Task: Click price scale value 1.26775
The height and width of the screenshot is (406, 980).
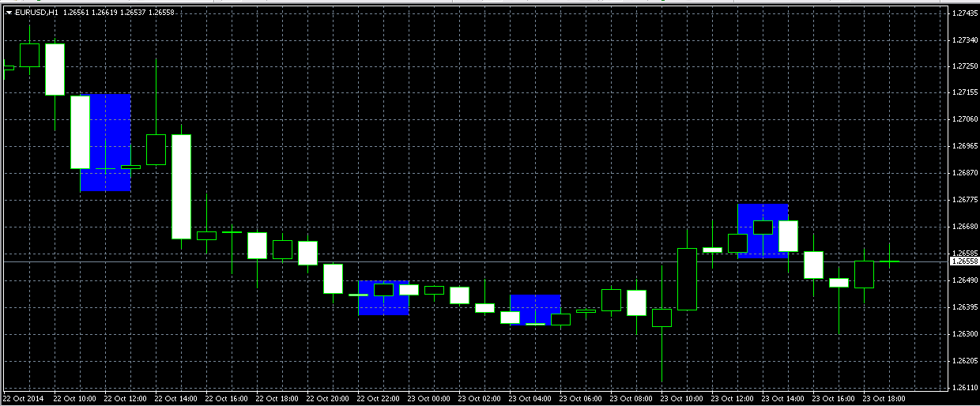Action: pyautogui.click(x=965, y=201)
